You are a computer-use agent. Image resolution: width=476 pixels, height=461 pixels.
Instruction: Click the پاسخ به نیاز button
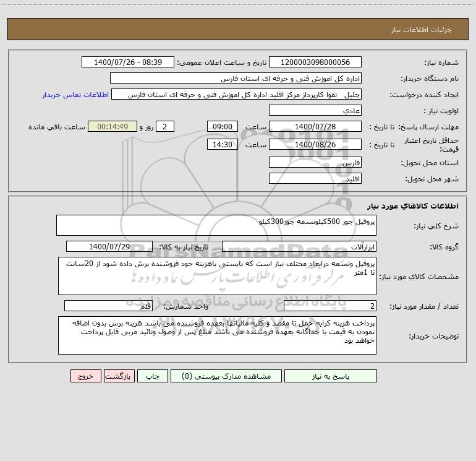[x=331, y=376]
